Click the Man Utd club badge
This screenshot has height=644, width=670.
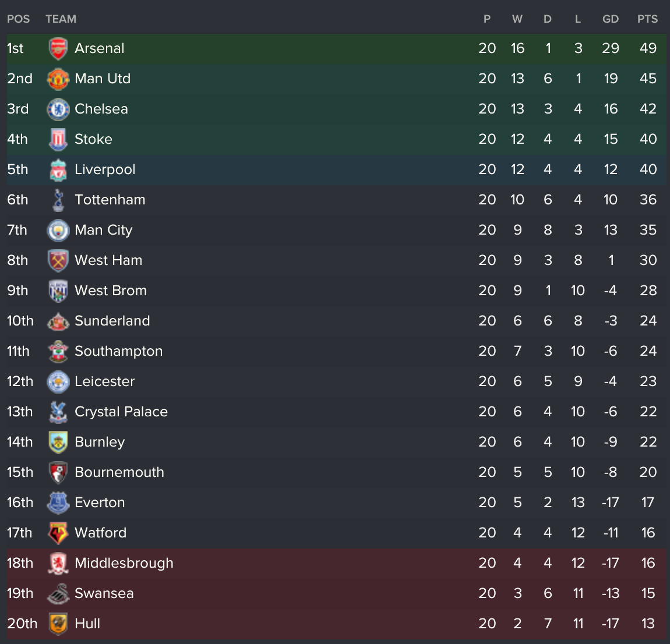click(58, 79)
